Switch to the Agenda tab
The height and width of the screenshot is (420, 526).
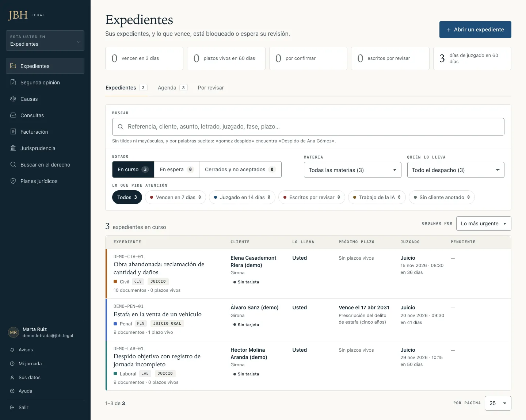tap(172, 88)
